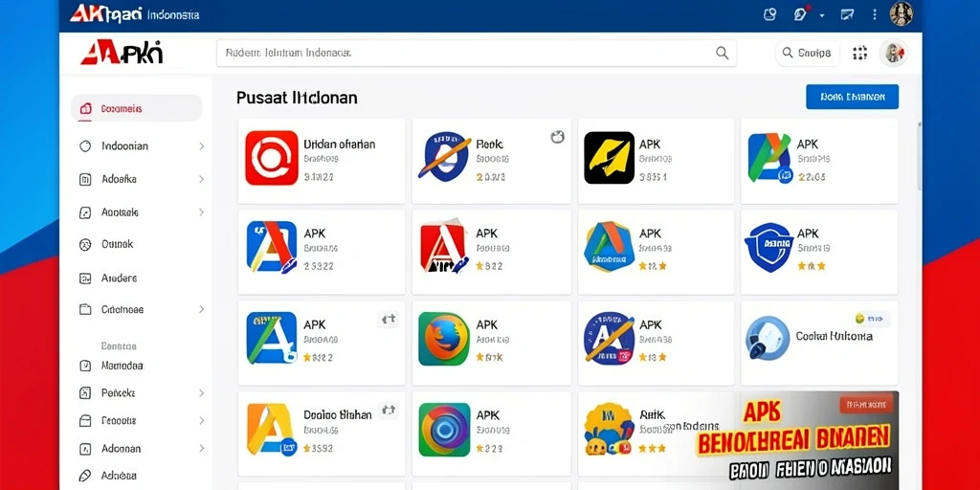Open the apps grid icon beside Sonipe
The width and height of the screenshot is (980, 490).
point(860,54)
